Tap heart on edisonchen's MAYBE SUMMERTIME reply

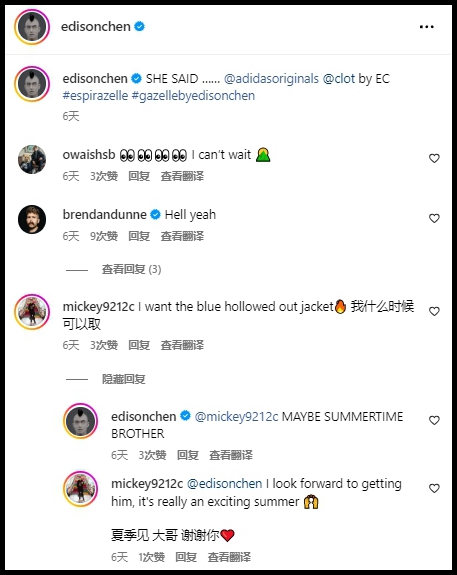[x=434, y=420]
